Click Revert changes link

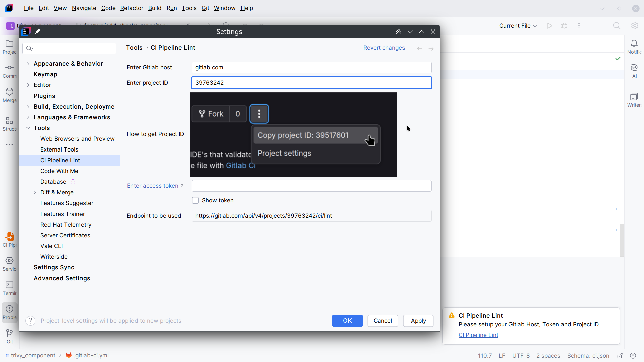384,48
